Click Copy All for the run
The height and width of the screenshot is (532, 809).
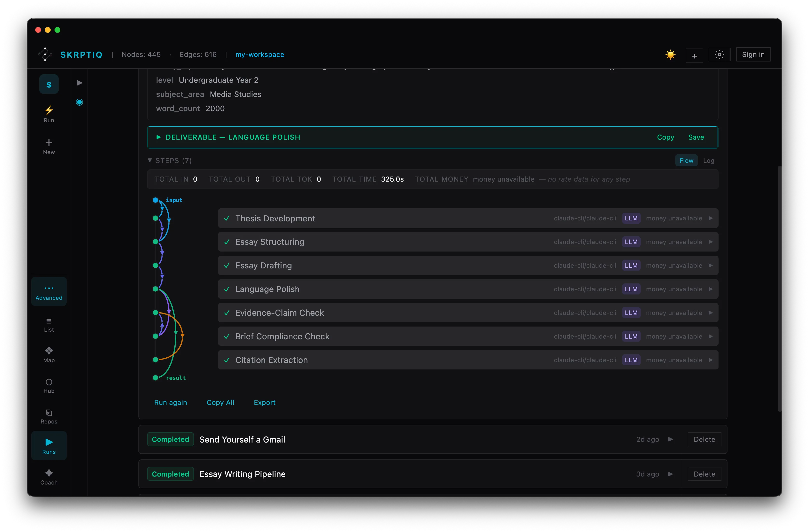220,402
